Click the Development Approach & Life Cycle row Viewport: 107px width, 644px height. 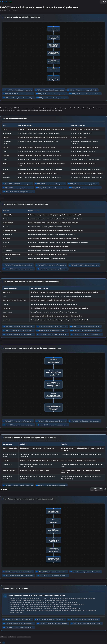53,300
